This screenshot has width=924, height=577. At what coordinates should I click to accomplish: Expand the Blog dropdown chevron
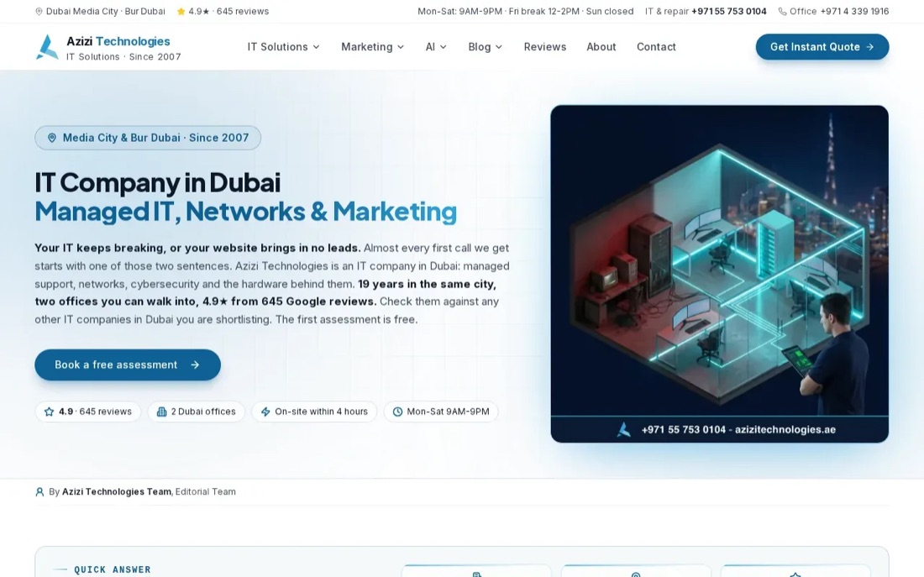pyautogui.click(x=498, y=47)
